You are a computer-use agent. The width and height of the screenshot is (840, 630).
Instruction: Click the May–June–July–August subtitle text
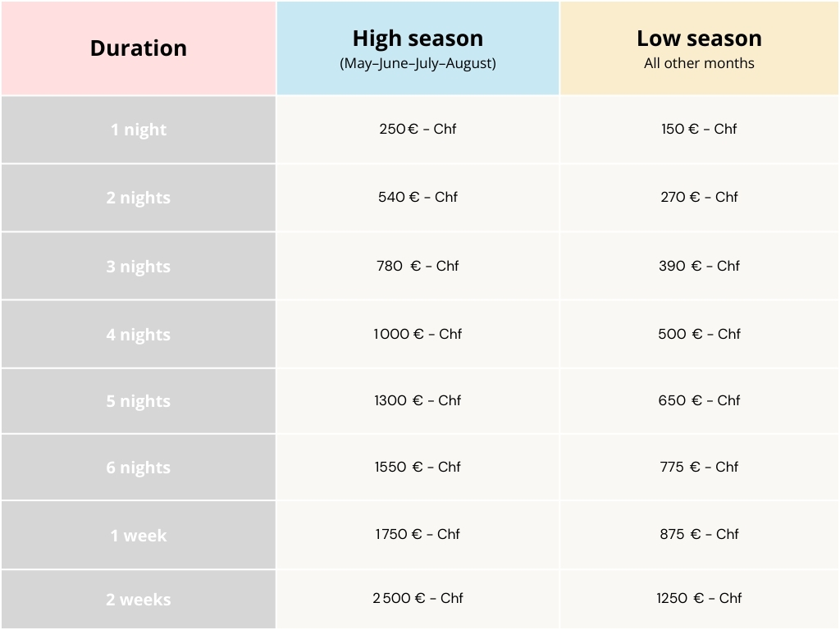418,63
